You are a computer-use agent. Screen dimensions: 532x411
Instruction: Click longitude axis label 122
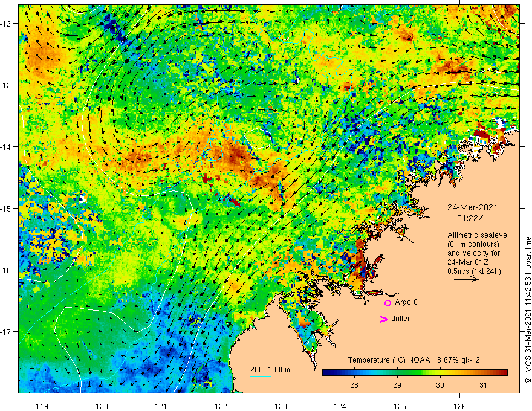(x=221, y=406)
